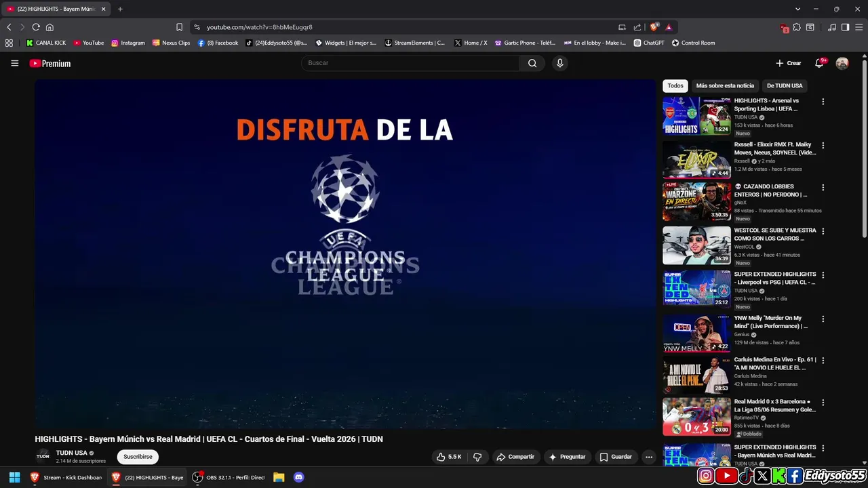
Task: Open Brave main menu hamburger
Action: pos(858,27)
